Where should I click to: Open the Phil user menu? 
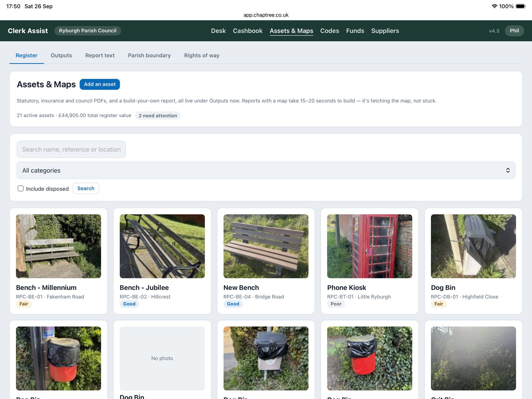click(x=514, y=31)
